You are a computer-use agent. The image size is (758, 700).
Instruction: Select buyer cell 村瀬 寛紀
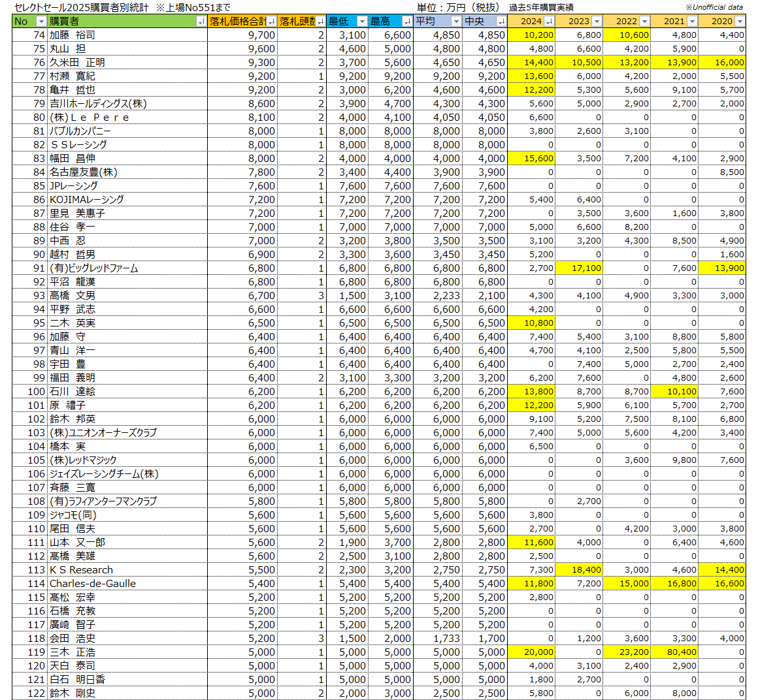pos(127,76)
